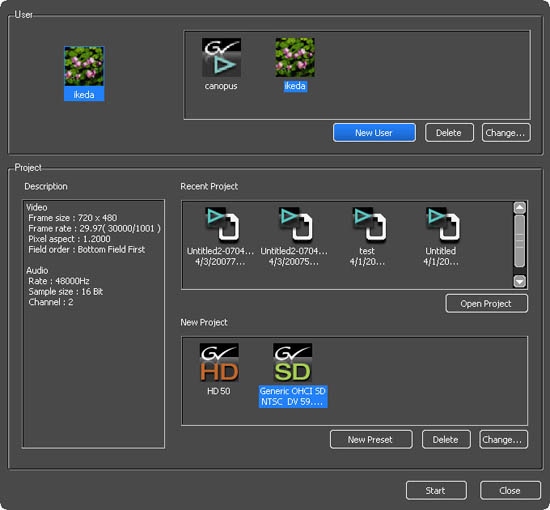Viewport: 550px width, 510px height.
Task: Select the ikeda flower icon in user list
Action: 295,58
